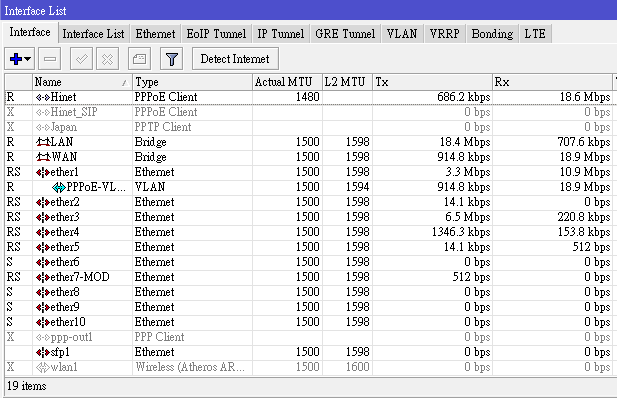Image resolution: width=618 pixels, height=398 pixels.
Task: Click the wlan1 wireless icon
Action: [x=43, y=367]
